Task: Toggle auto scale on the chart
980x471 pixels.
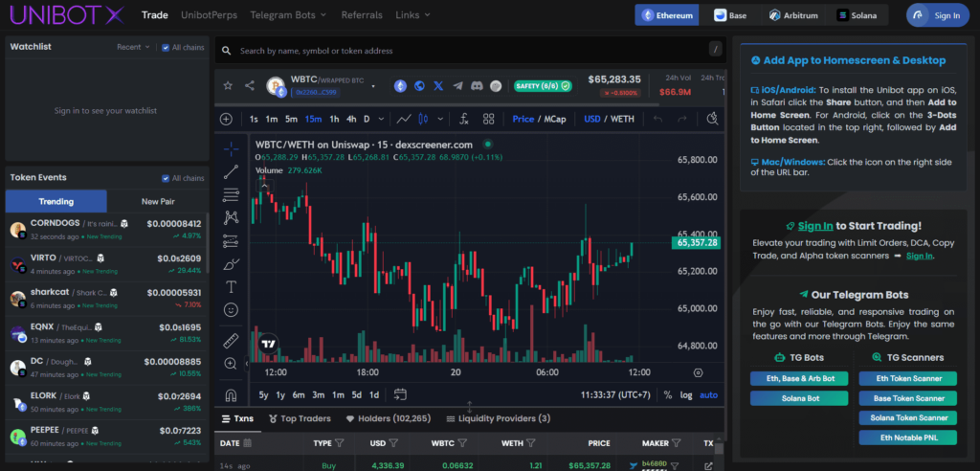Action: coord(709,394)
